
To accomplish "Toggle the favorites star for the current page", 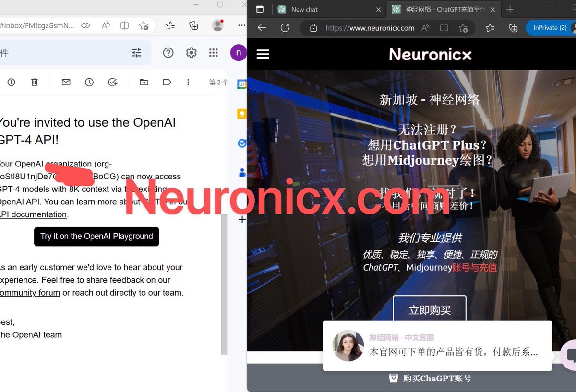I will pos(464,28).
